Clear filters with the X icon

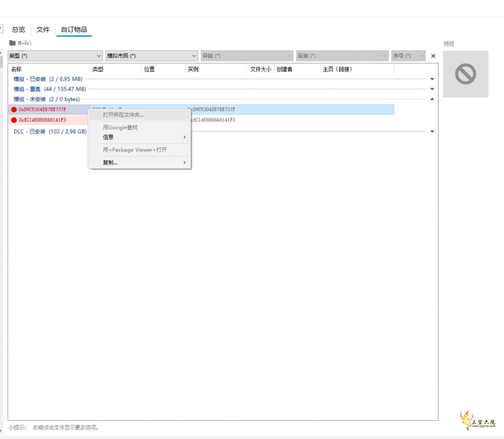tap(433, 56)
